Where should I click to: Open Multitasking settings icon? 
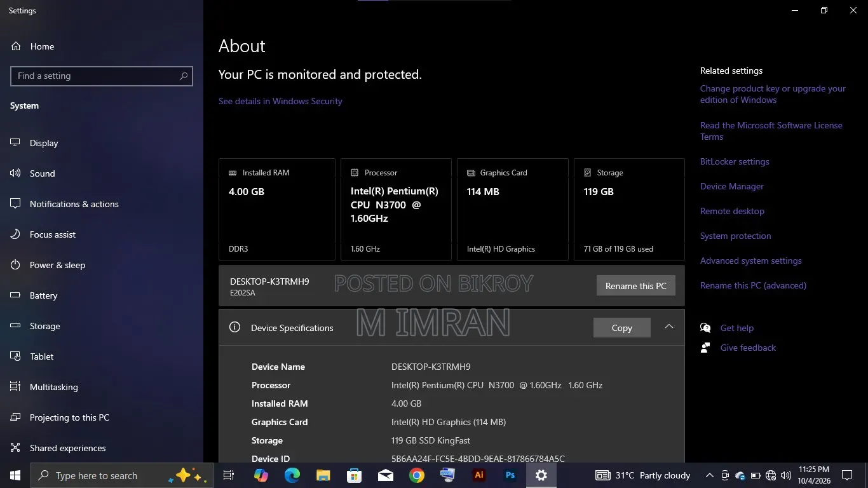16,387
